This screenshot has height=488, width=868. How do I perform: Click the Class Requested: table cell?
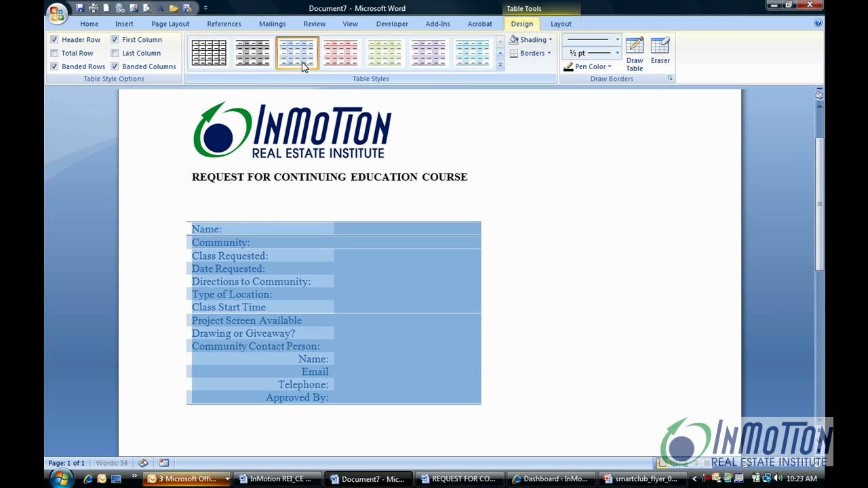260,256
